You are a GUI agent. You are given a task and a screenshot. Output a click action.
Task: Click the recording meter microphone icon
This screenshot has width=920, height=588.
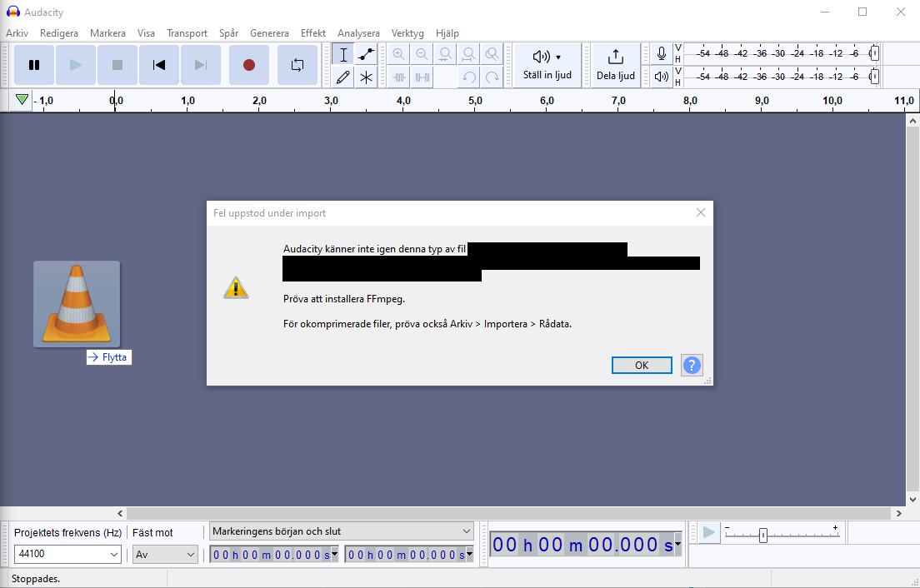(x=661, y=53)
